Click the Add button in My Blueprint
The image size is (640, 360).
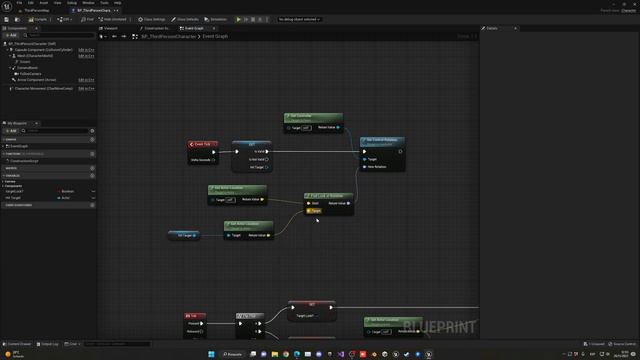pos(11,131)
